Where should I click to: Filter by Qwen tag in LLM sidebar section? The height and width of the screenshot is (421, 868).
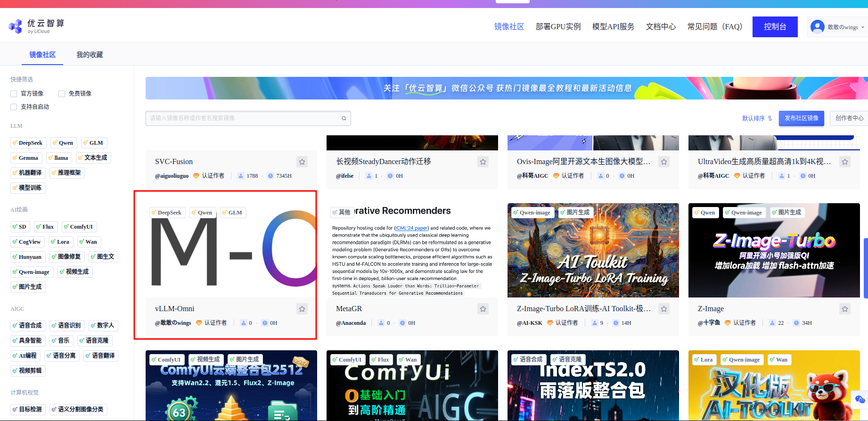tap(63, 143)
